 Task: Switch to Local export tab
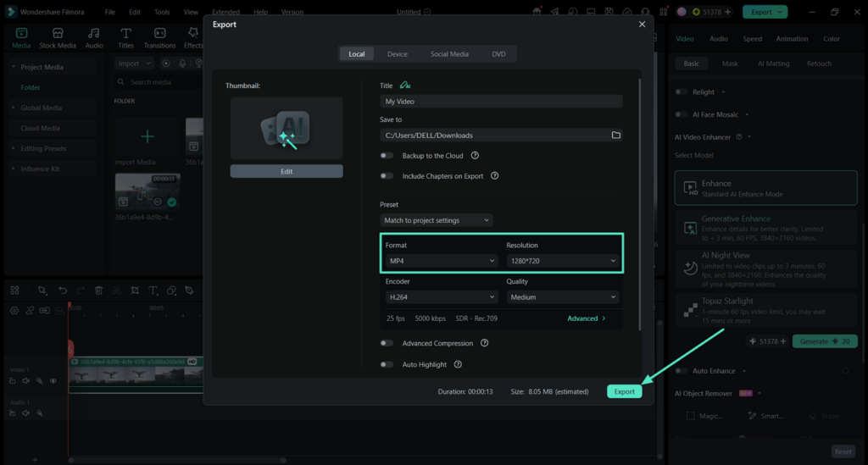pos(357,53)
